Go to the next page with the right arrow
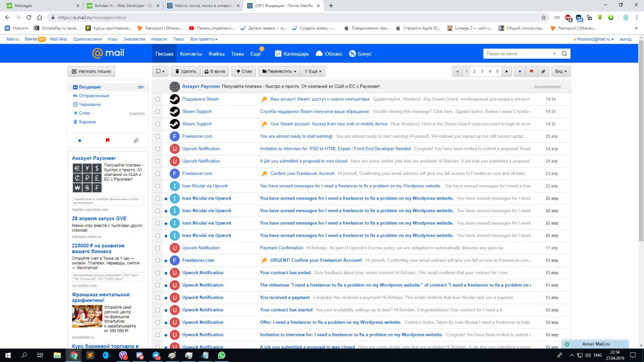 (507, 71)
